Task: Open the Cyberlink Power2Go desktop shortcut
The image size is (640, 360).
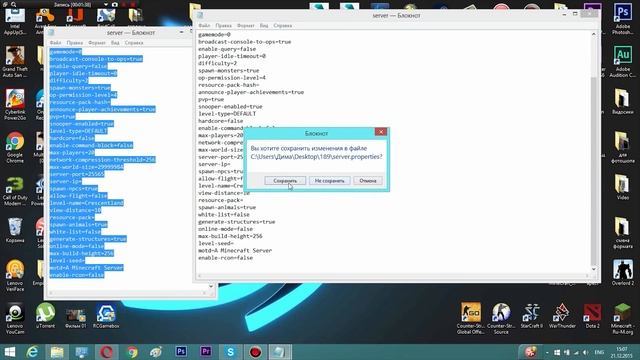Action: [15, 104]
